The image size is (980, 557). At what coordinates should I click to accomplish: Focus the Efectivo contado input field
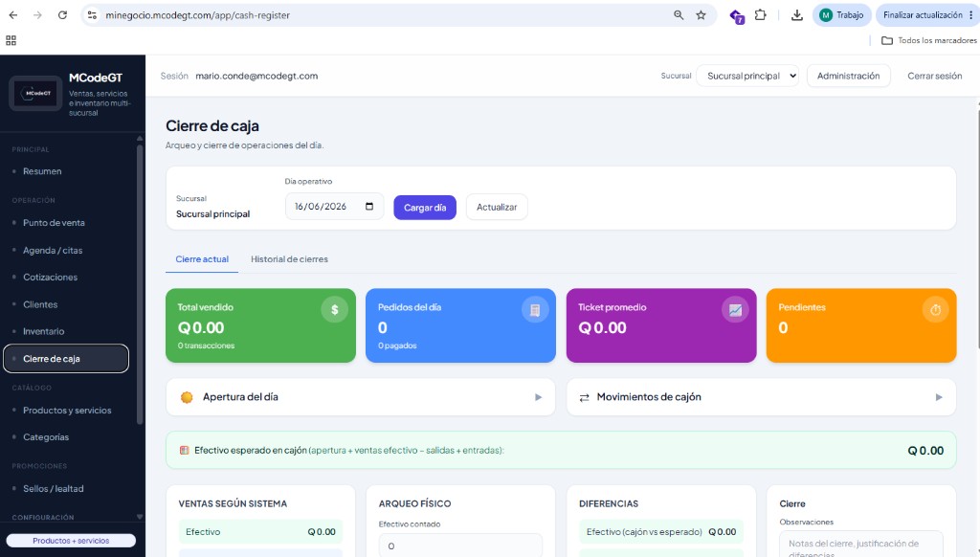point(460,546)
